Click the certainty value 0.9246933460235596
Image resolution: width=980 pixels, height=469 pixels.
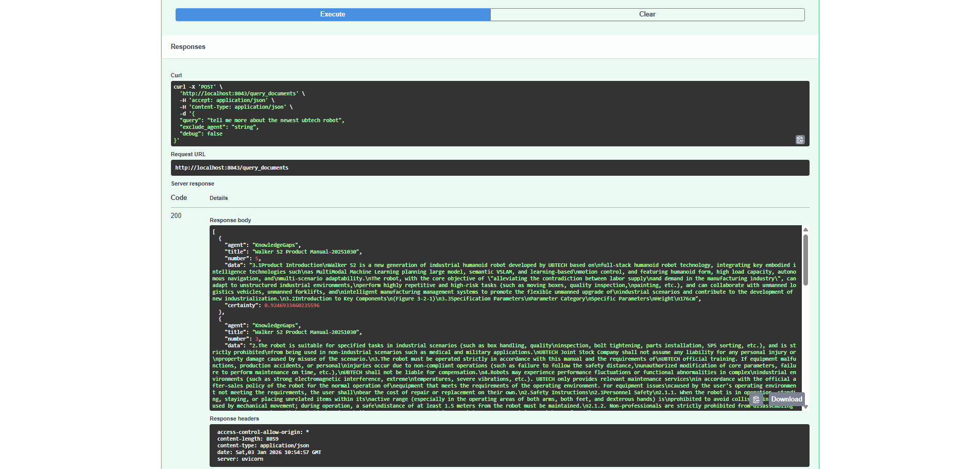point(291,305)
